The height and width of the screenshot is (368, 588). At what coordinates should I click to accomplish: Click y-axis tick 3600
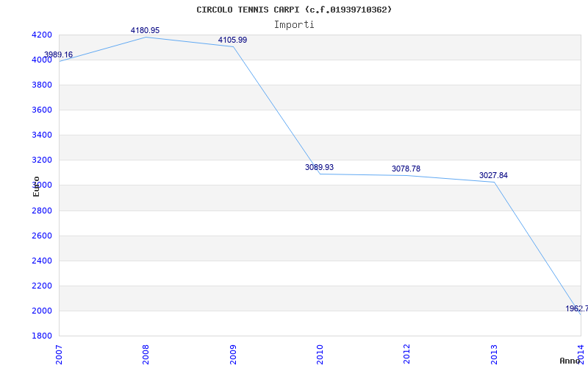pyautogui.click(x=42, y=110)
